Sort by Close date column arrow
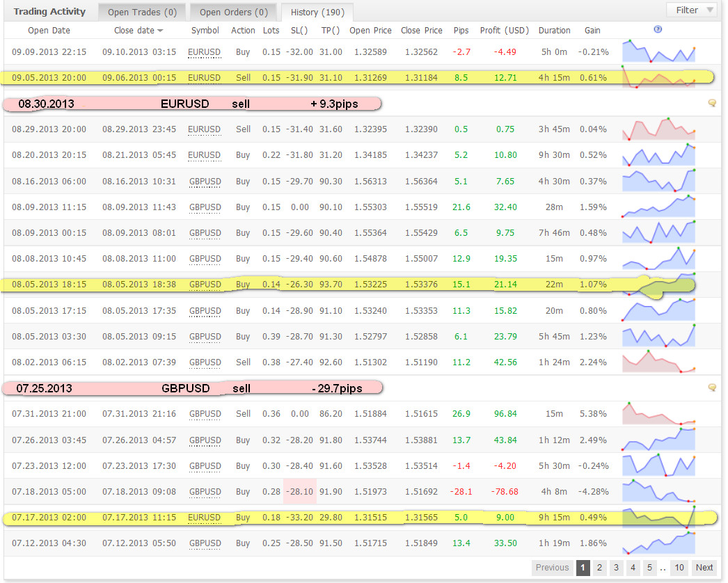The height and width of the screenshot is (583, 728). [160, 31]
